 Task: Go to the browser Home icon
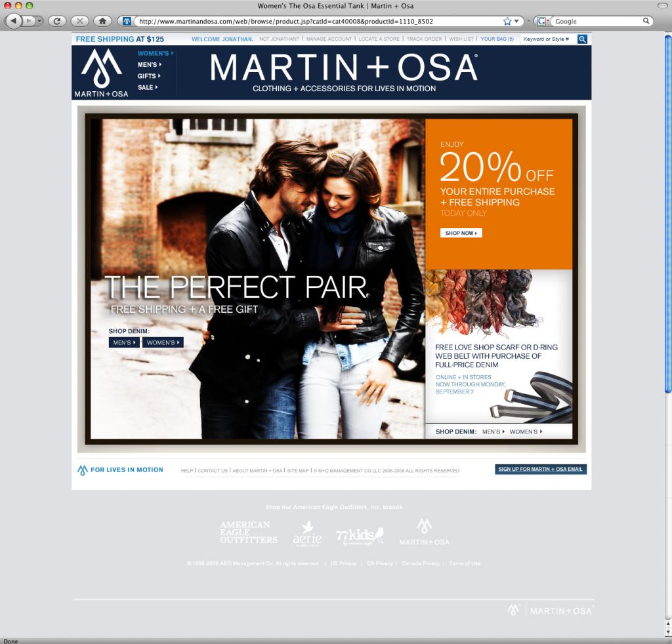point(102,20)
